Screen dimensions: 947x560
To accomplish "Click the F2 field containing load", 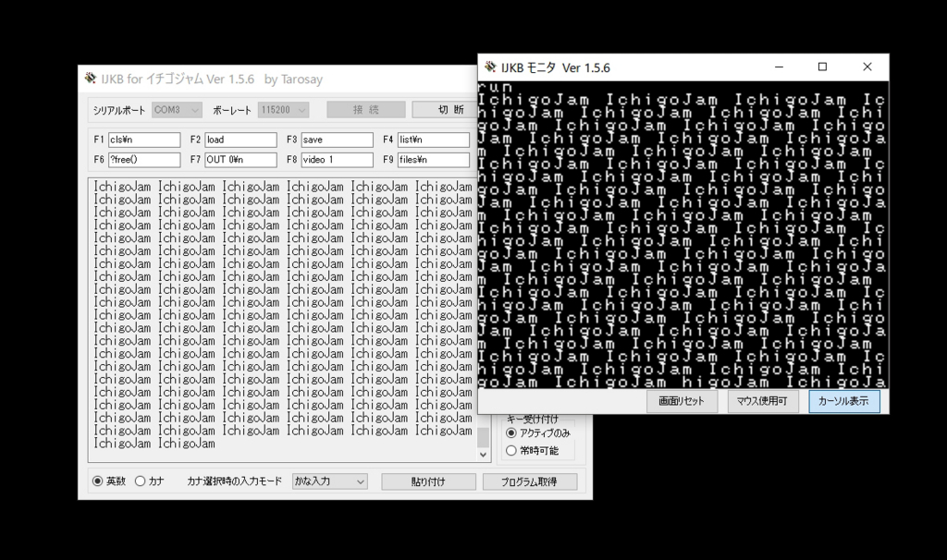I will coord(241,140).
